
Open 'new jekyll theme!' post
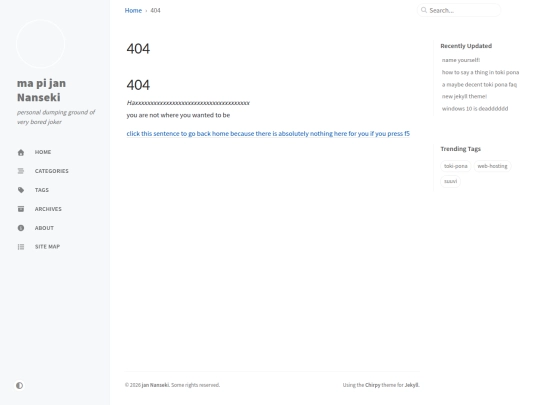click(464, 96)
